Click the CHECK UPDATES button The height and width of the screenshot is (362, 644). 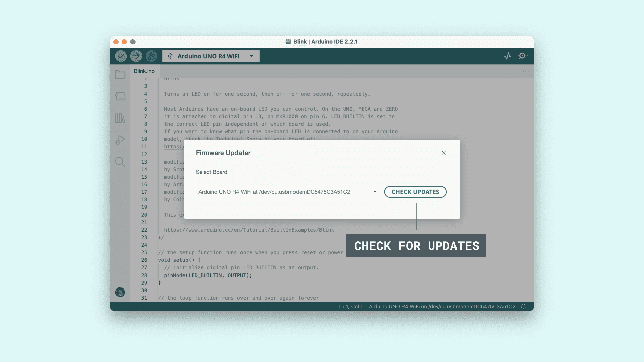click(x=415, y=192)
